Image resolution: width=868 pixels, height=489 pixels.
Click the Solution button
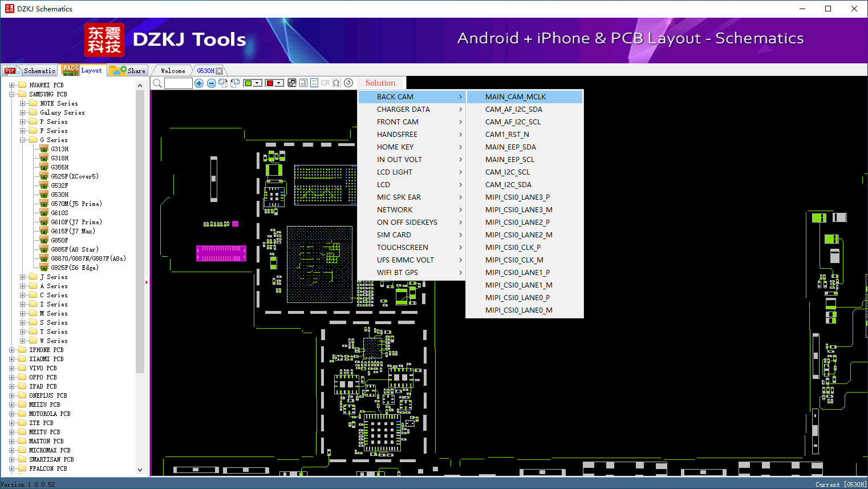pos(380,83)
